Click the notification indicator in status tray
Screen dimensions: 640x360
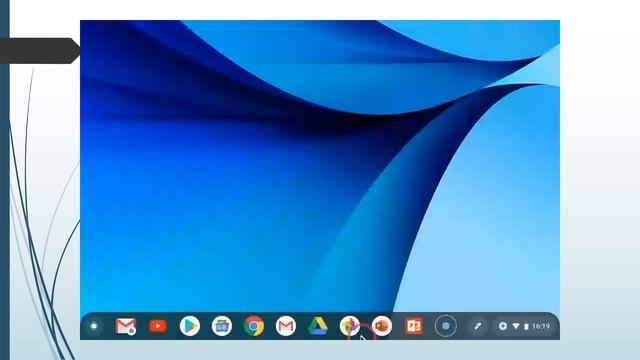(503, 326)
